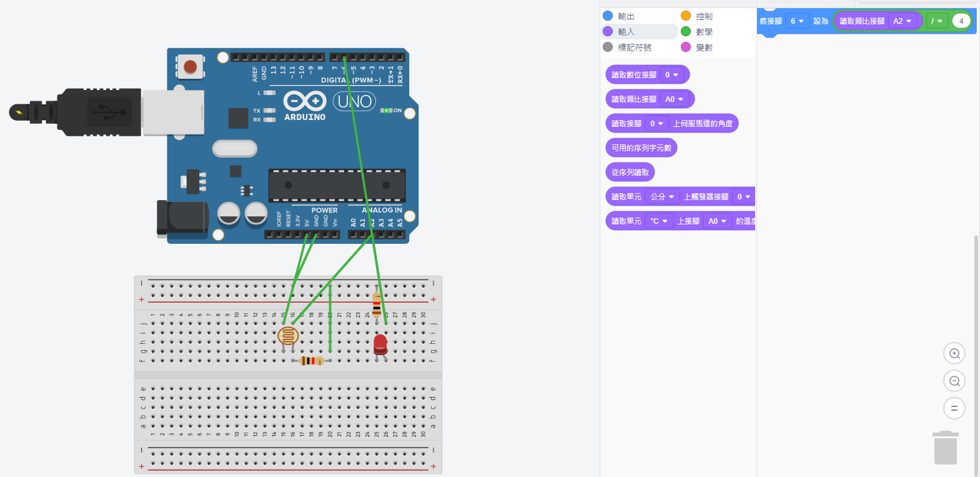The height and width of the screenshot is (477, 980).
Task: Reset workspace zoom with the equals button
Action: (954, 408)
